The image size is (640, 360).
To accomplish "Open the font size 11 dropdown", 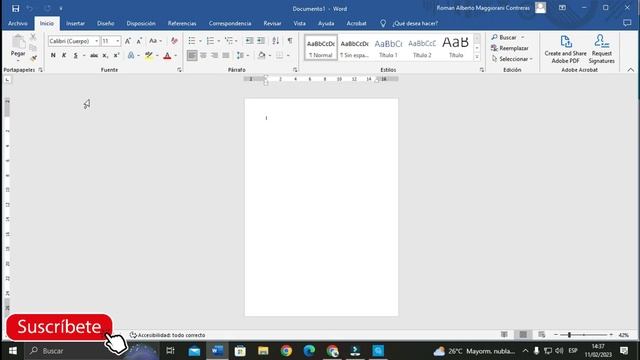I will coord(118,41).
